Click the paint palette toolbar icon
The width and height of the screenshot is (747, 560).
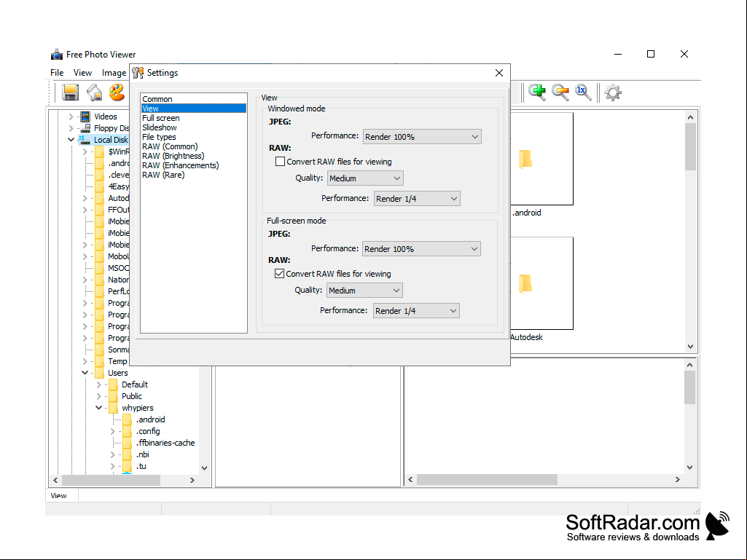(x=117, y=92)
